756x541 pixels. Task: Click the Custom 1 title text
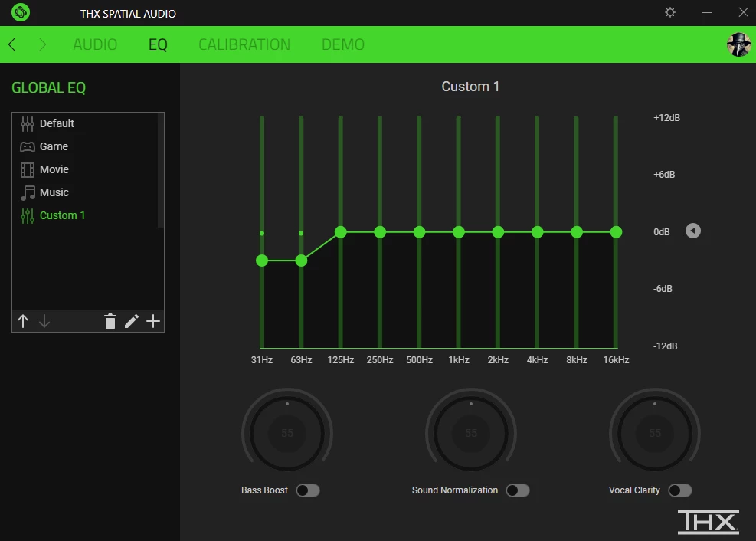point(470,87)
